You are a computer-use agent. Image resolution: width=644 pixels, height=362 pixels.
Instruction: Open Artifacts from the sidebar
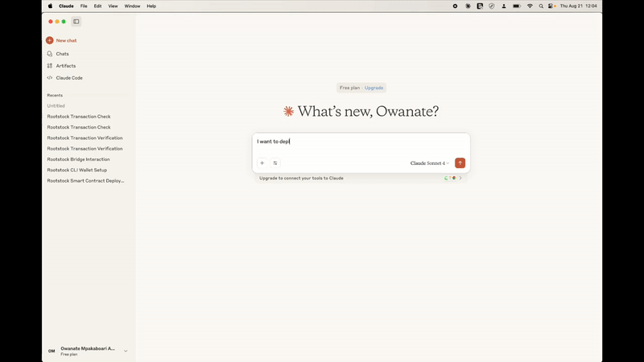50,66
